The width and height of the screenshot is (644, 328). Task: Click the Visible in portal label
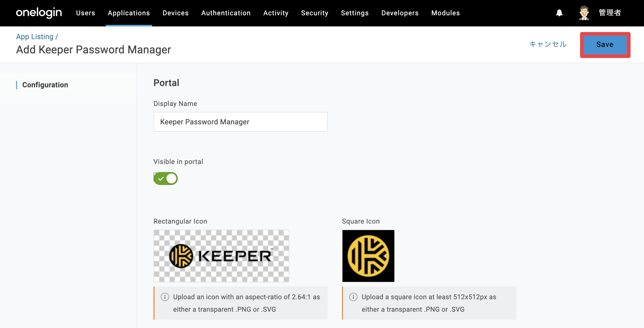tap(178, 162)
